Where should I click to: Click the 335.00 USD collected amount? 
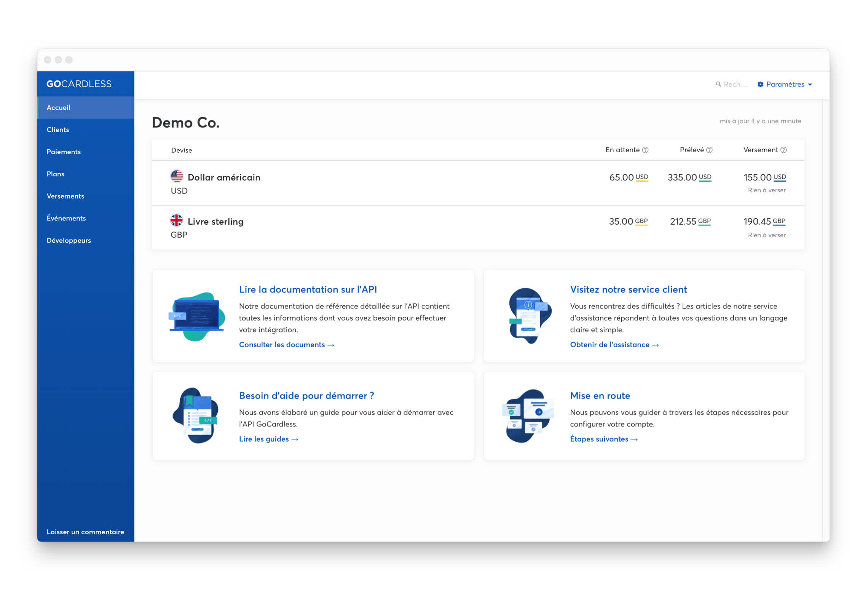pyautogui.click(x=689, y=177)
